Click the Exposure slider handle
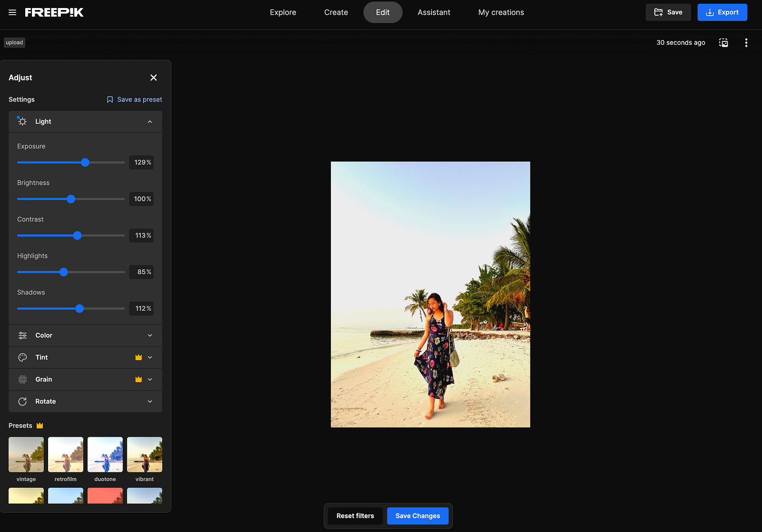Viewport: 762px width, 532px height. click(85, 162)
